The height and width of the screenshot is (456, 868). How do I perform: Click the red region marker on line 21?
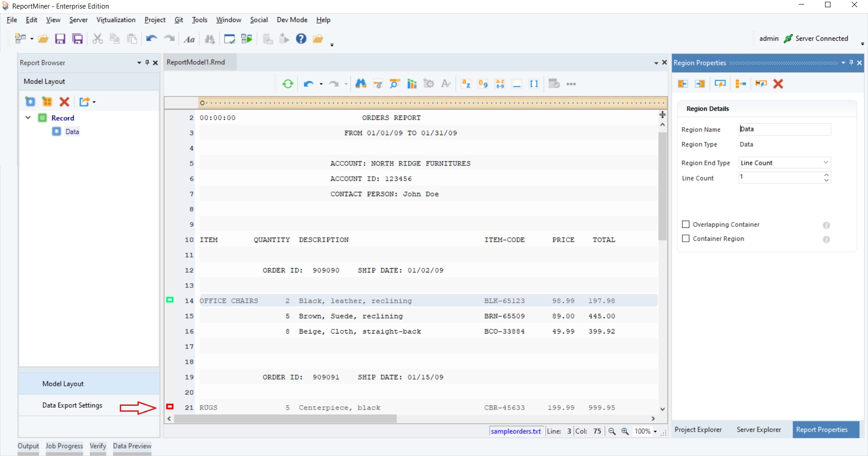click(x=170, y=407)
